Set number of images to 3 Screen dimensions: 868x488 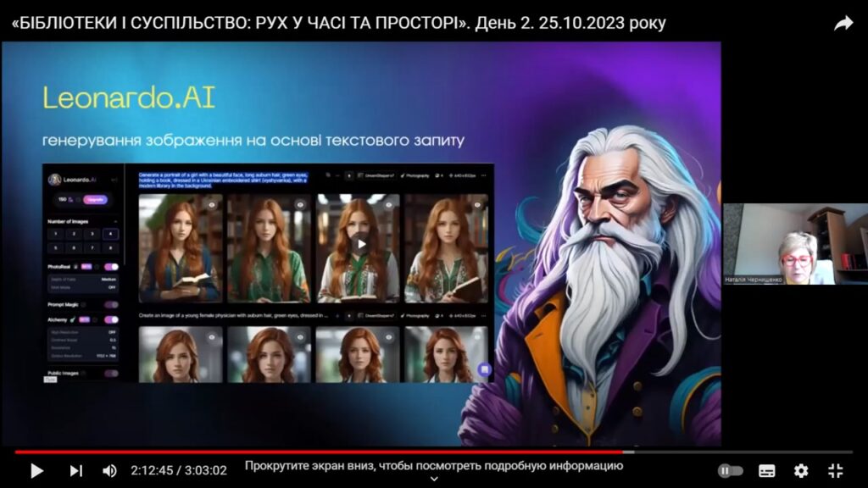92,234
